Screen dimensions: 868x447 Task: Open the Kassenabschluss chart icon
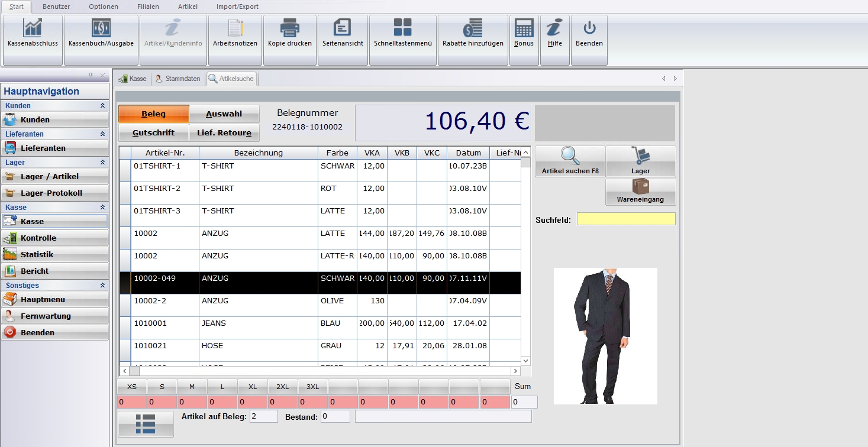tap(33, 28)
